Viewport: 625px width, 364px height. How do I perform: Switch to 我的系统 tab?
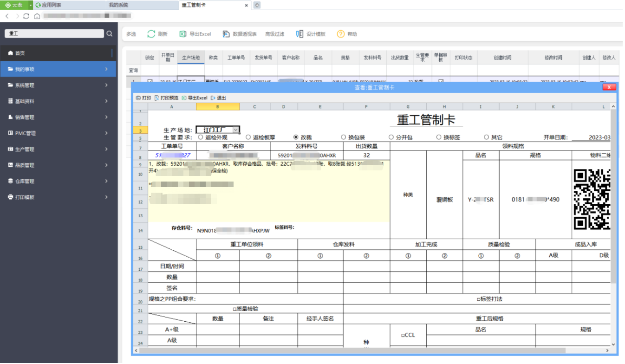pos(118,5)
